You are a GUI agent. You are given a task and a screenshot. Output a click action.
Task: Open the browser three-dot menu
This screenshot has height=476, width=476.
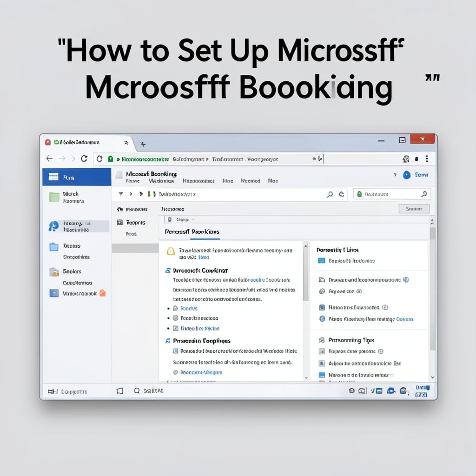[x=427, y=159]
